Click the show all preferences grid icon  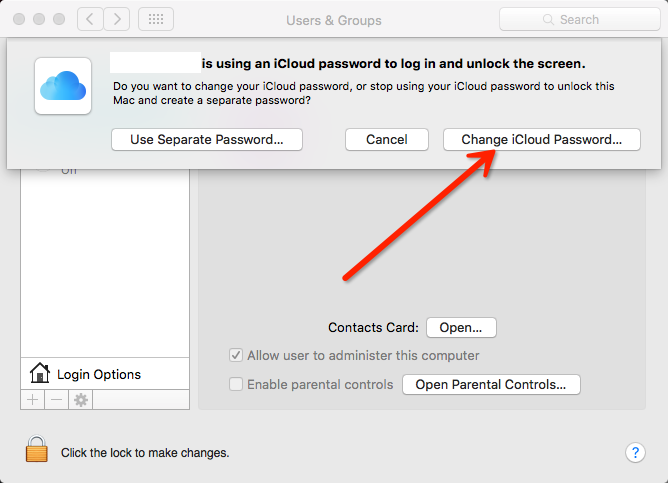point(156,19)
